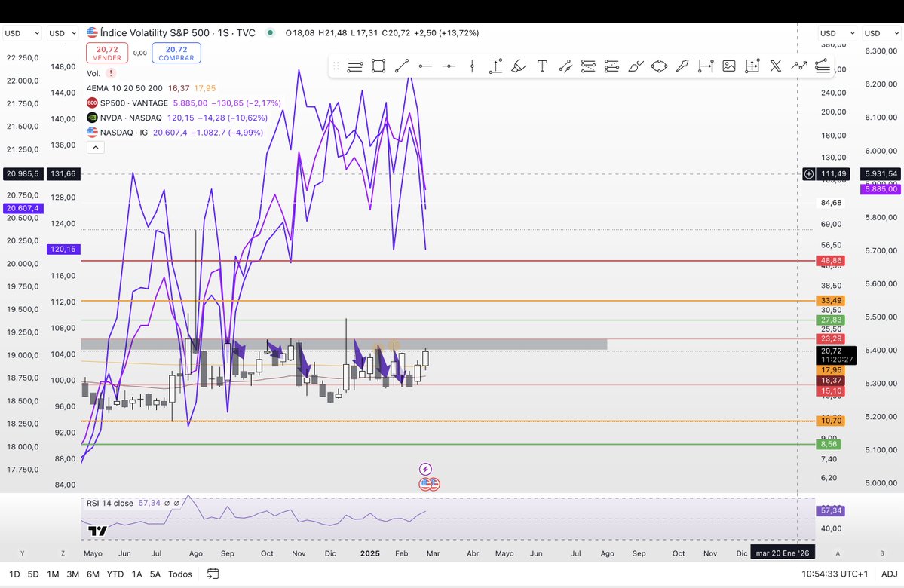This screenshot has height=588, width=904.
Task: Select the multi horizontal lines drawing tool
Action: (x=355, y=66)
